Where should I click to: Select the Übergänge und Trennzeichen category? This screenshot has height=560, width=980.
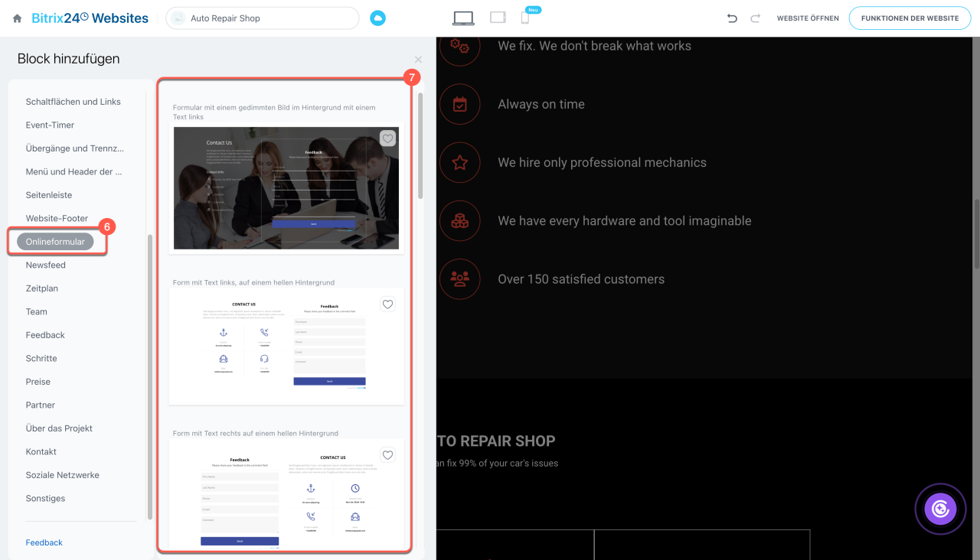(x=75, y=148)
